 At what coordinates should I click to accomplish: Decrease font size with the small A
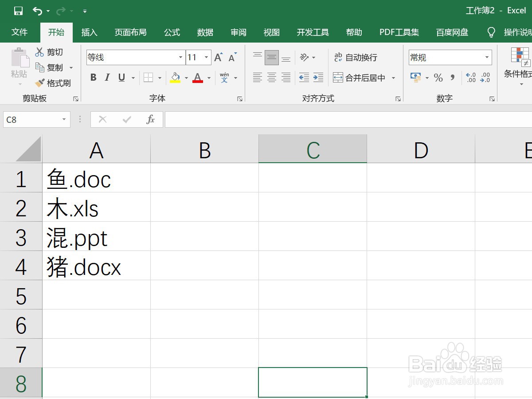click(x=233, y=57)
